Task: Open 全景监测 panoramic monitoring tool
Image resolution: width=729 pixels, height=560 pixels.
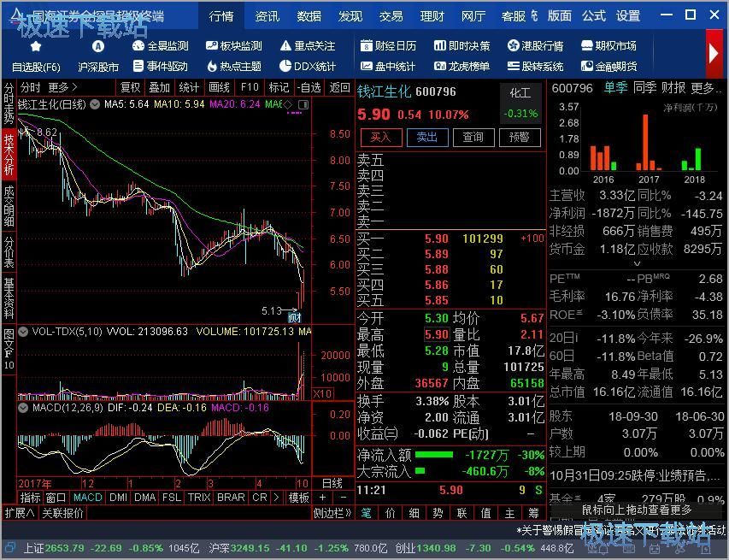Action: click(161, 46)
